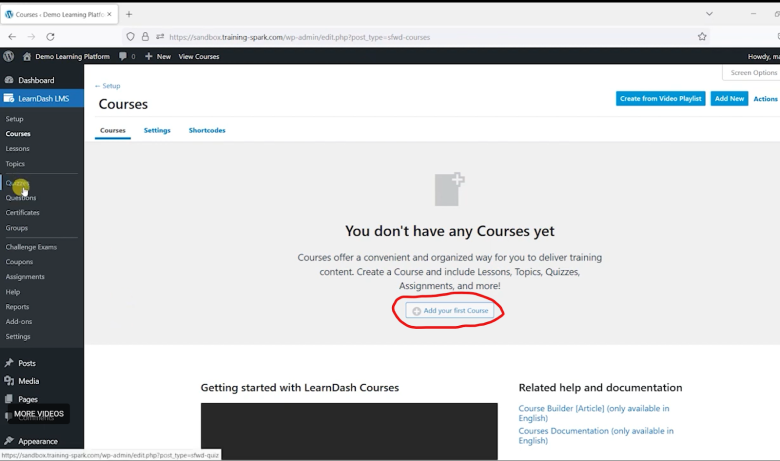
Task: Switch to the Settings tab
Action: tap(157, 131)
